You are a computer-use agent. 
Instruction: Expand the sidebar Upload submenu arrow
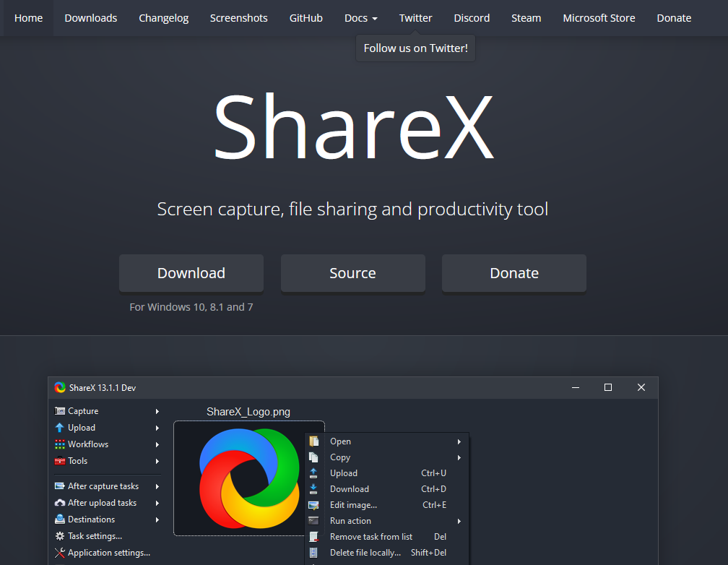157,428
